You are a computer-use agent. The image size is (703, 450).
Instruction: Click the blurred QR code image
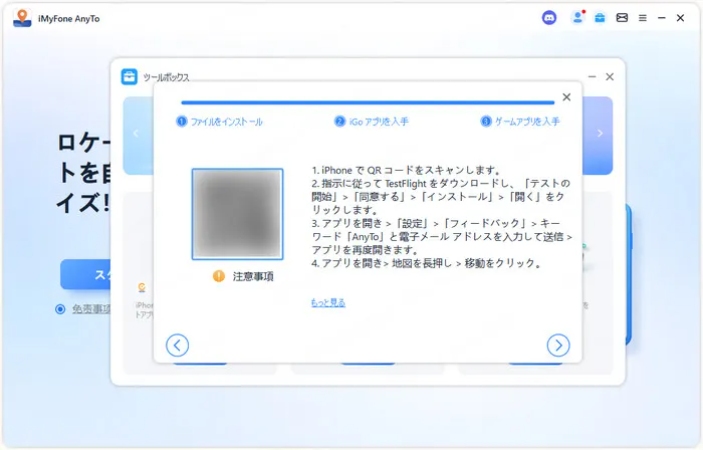[238, 214]
